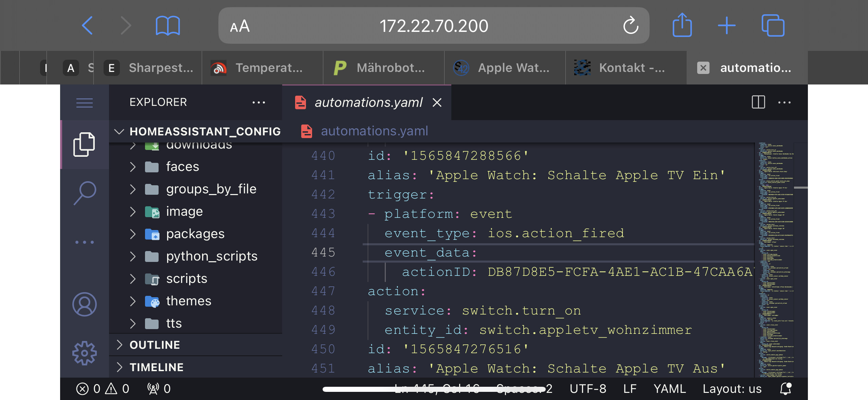Viewport: 868px width, 400px height.
Task: Open Manage gear settings icon
Action: 85,353
